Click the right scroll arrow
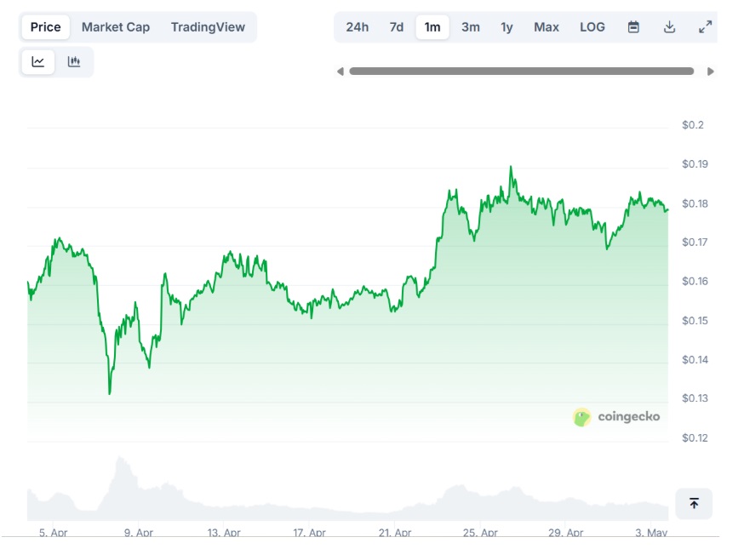 coord(711,71)
